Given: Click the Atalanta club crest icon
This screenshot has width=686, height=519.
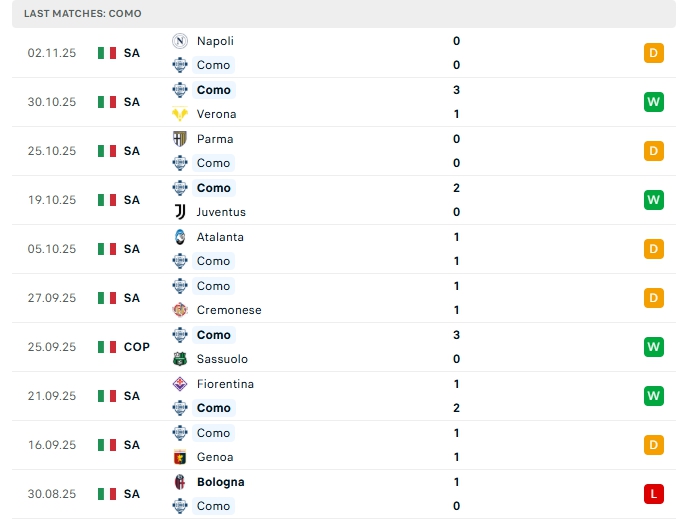Looking at the screenshot, I should (x=180, y=237).
